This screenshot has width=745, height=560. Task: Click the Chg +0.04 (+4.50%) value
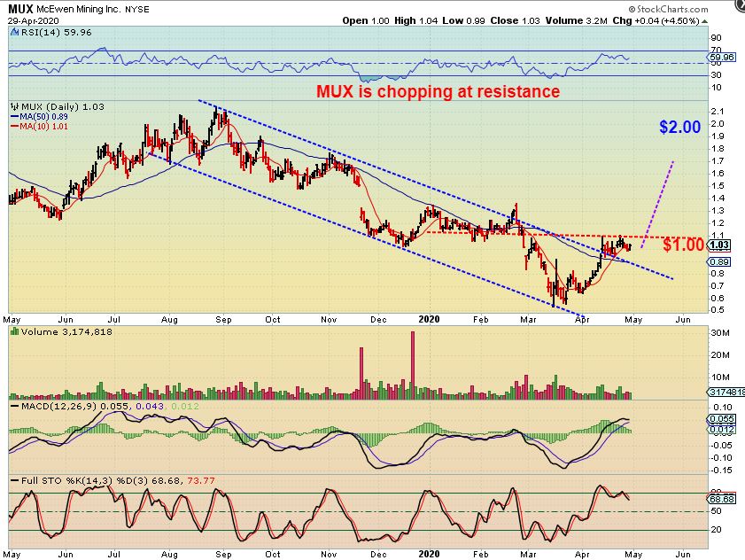[656, 21]
